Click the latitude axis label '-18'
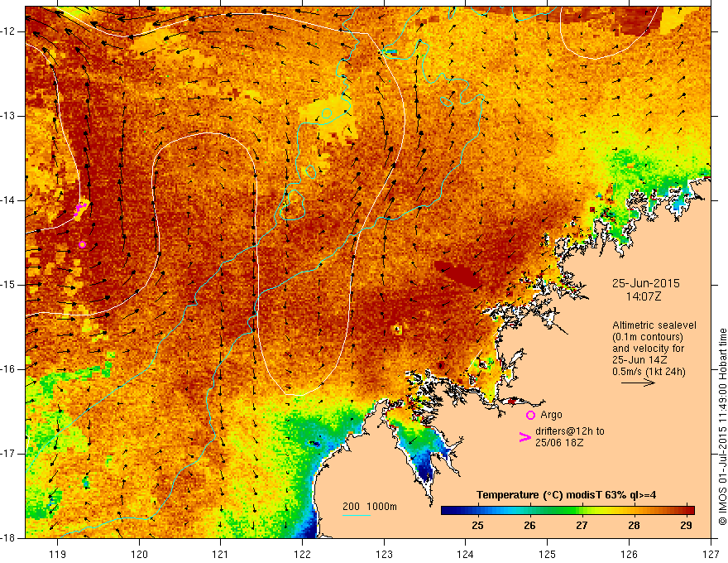The width and height of the screenshot is (728, 563). (x=8, y=538)
